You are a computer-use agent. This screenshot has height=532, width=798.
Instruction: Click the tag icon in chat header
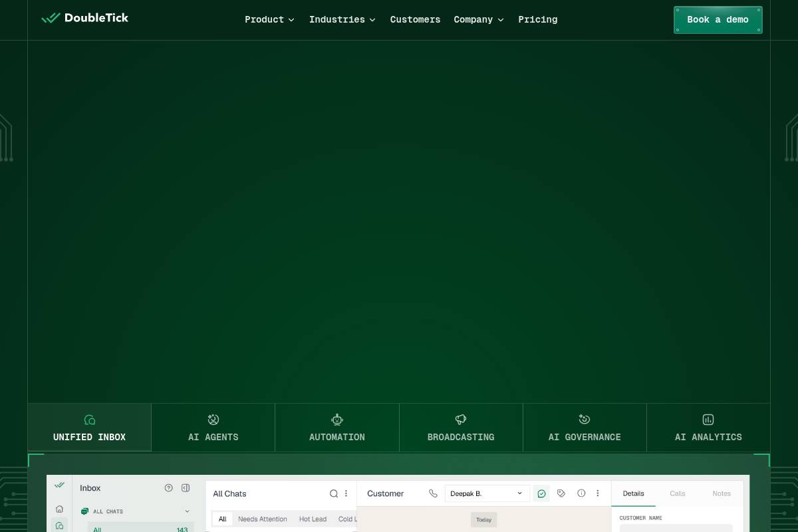(x=561, y=493)
